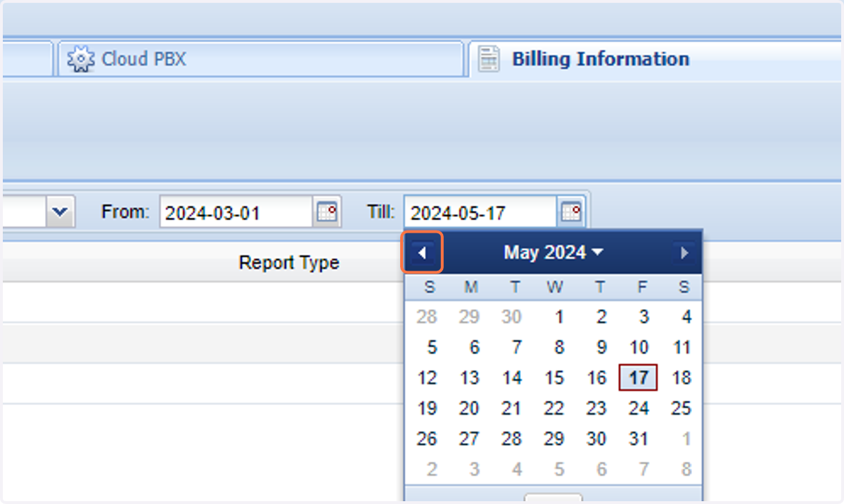Select May 7 in the calendar
844x504 pixels.
point(516,347)
